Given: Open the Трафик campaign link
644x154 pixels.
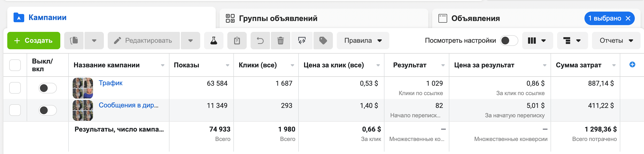Looking at the screenshot, I should [110, 83].
